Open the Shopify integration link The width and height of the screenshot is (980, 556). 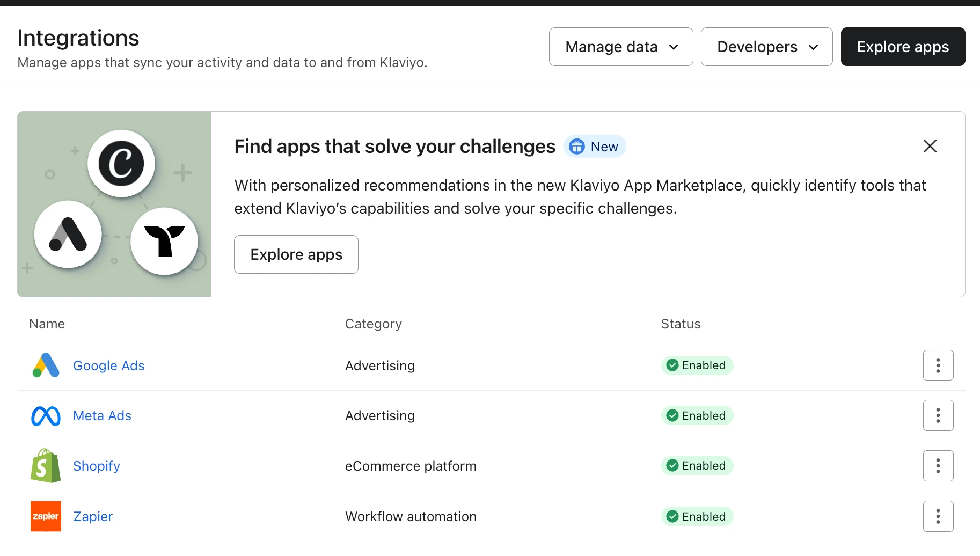(x=97, y=466)
